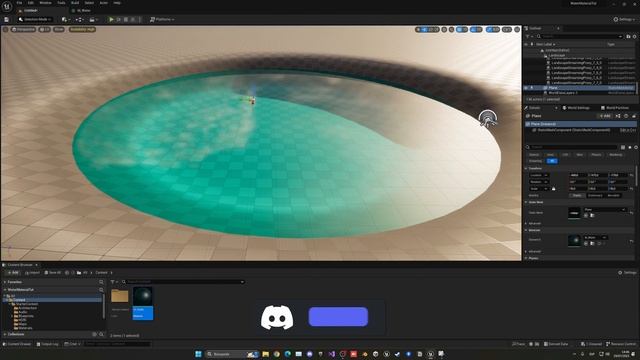The width and height of the screenshot is (640, 360).
Task: Open the Window menu
Action: point(45,3)
